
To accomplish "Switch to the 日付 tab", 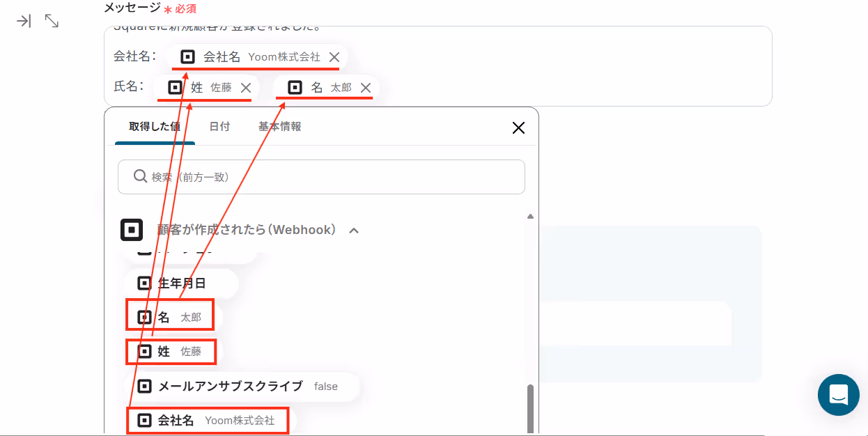I will [x=219, y=127].
